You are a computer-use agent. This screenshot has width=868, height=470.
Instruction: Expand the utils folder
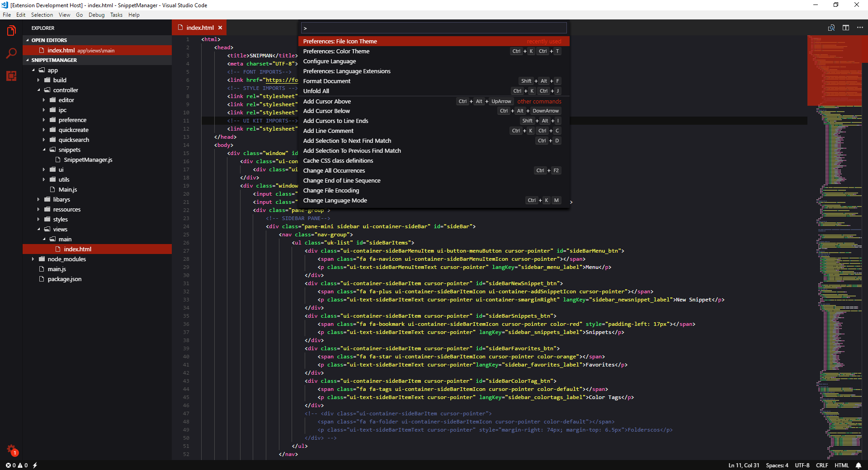coord(97,179)
